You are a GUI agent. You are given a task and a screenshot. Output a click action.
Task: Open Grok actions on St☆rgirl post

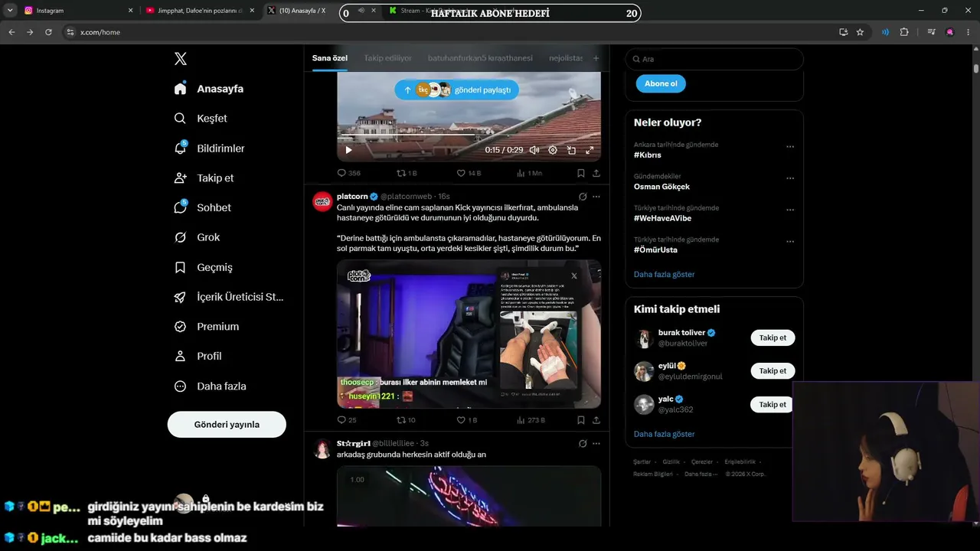(x=583, y=443)
